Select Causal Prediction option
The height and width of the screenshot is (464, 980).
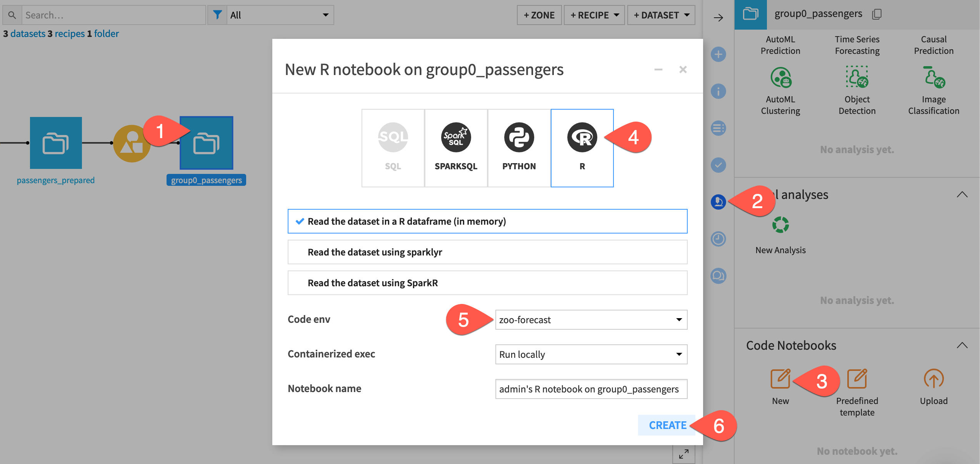[x=933, y=45]
